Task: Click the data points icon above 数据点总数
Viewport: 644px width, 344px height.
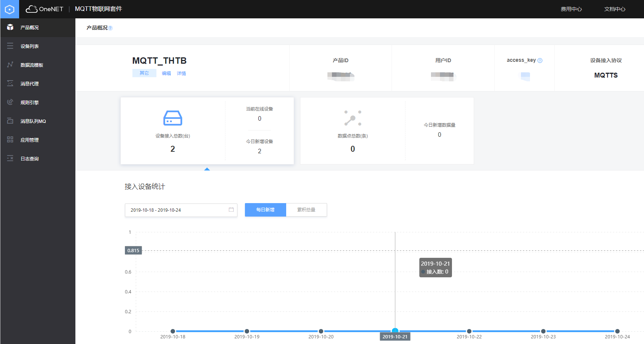Action: tap(353, 118)
